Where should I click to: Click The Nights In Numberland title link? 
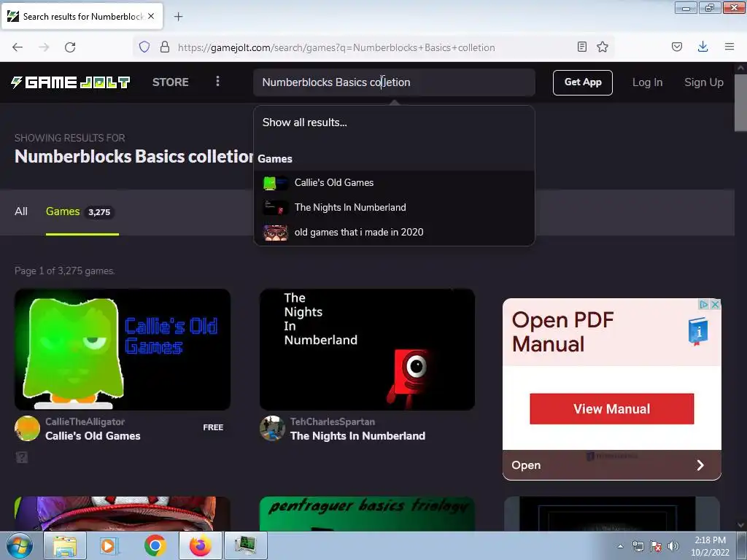click(357, 436)
